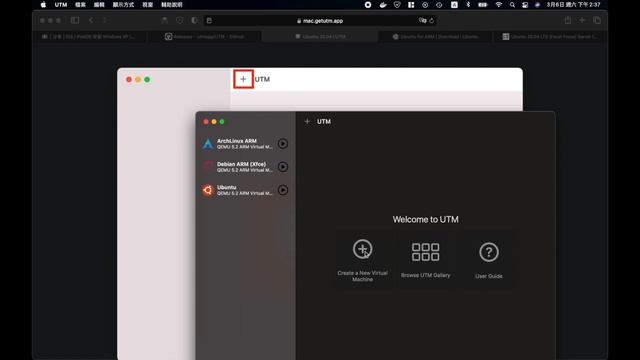Image resolution: width=640 pixels, height=360 pixels.
Task: Open Spotlight search magnifier icon
Action: (x=512, y=5)
